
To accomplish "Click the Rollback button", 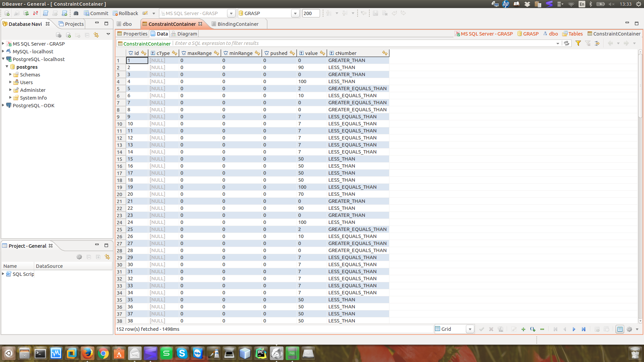I will (125, 13).
